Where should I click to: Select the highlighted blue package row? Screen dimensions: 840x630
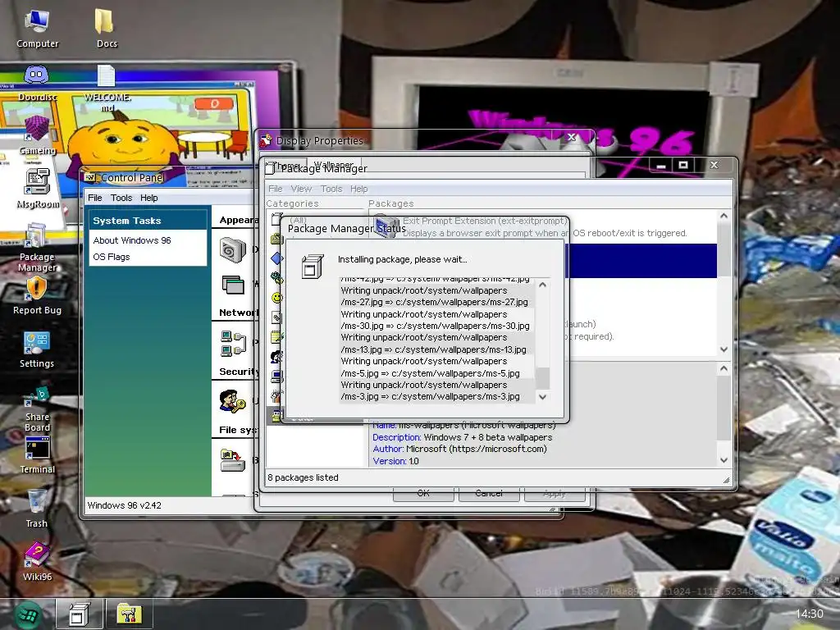point(641,260)
